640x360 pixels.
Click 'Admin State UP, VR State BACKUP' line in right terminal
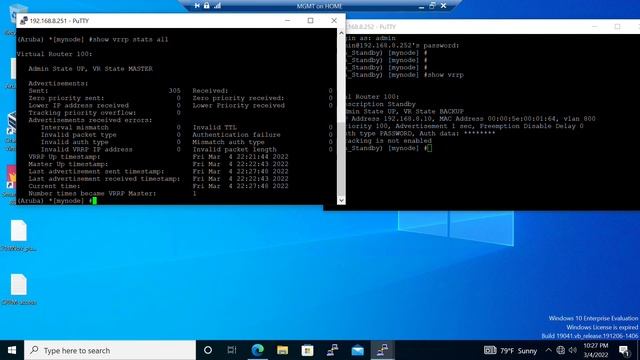click(x=405, y=111)
